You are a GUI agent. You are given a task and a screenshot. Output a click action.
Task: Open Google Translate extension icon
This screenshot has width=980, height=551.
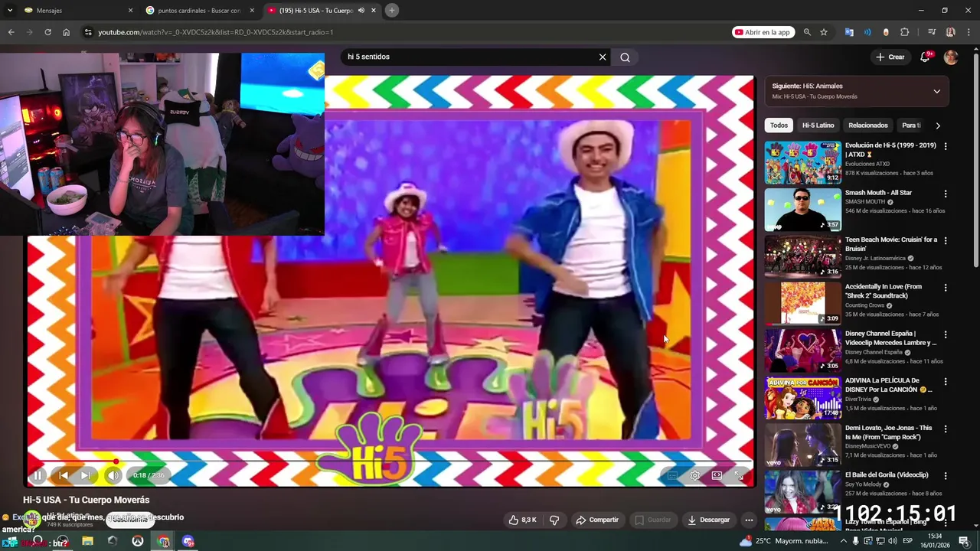pyautogui.click(x=849, y=32)
